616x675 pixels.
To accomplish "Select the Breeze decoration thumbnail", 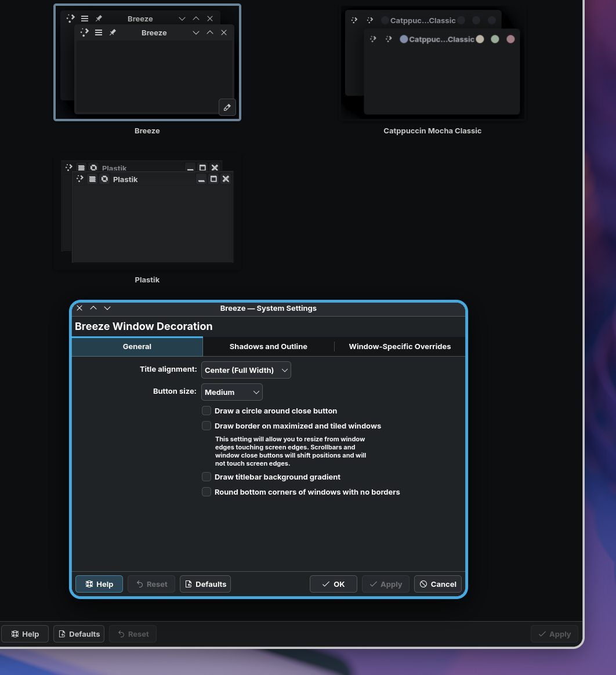I will point(147,63).
